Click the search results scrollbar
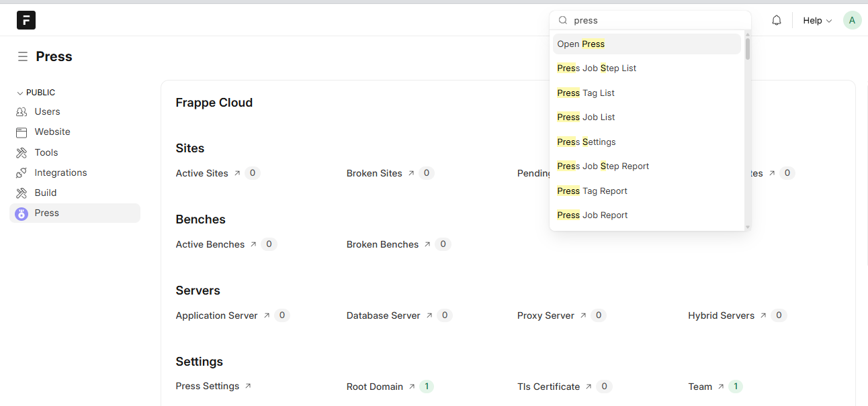Image resolution: width=868 pixels, height=406 pixels. (747, 49)
